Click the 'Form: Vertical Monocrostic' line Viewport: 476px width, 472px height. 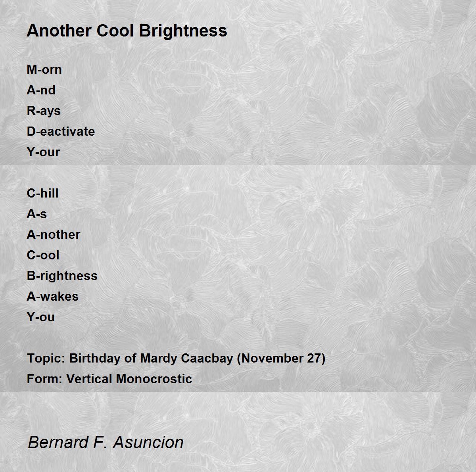point(109,379)
